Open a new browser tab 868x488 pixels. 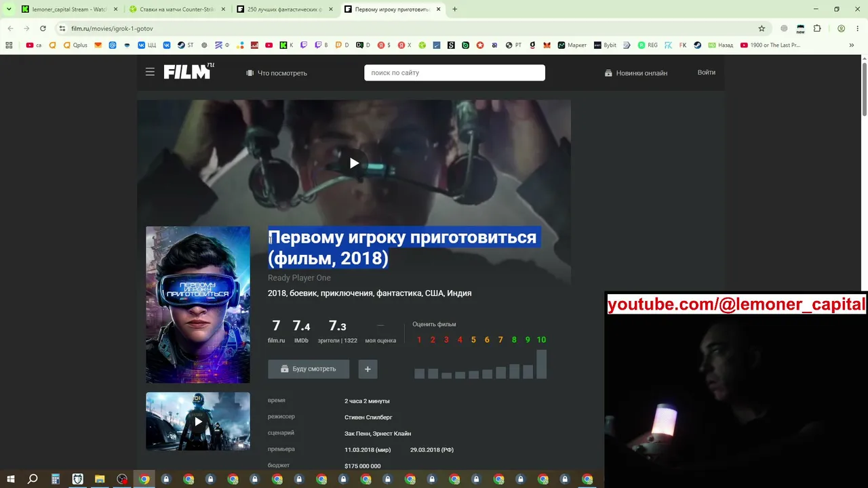pyautogui.click(x=454, y=9)
